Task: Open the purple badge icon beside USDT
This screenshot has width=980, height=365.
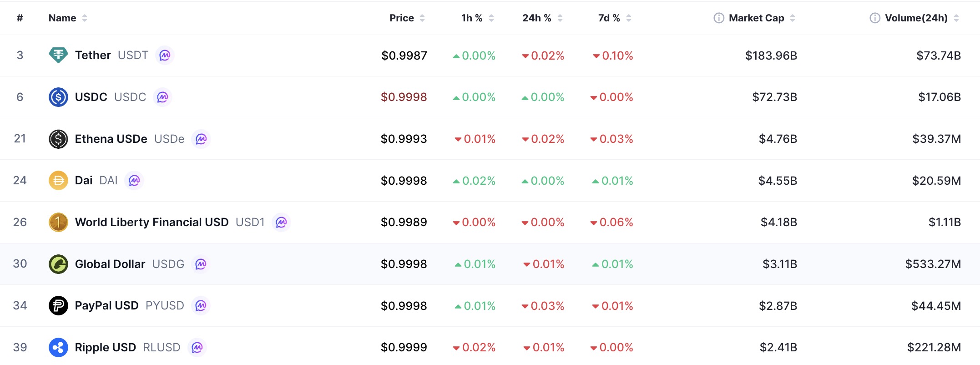Action: tap(165, 56)
